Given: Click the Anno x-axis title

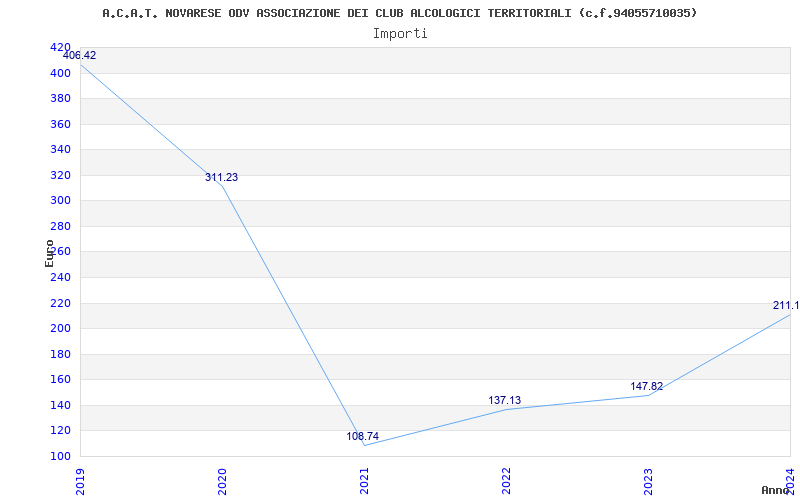Looking at the screenshot, I should [x=775, y=490].
